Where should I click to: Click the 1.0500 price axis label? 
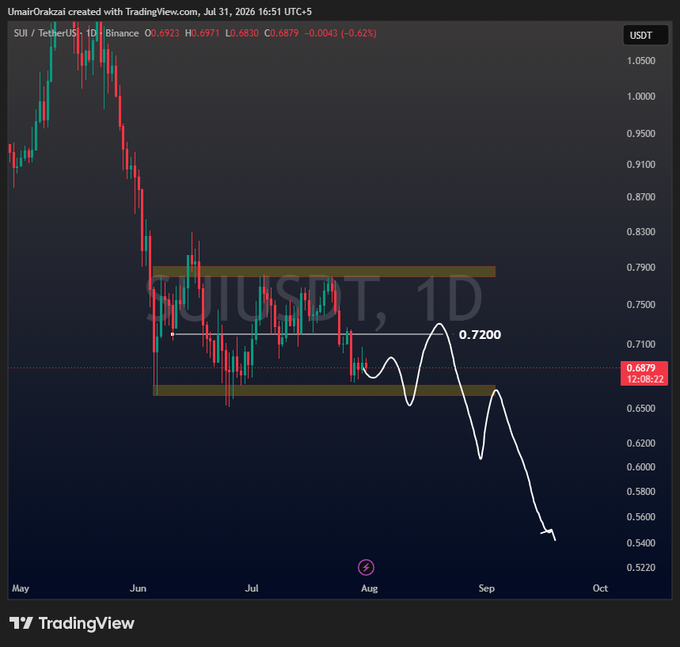point(641,61)
